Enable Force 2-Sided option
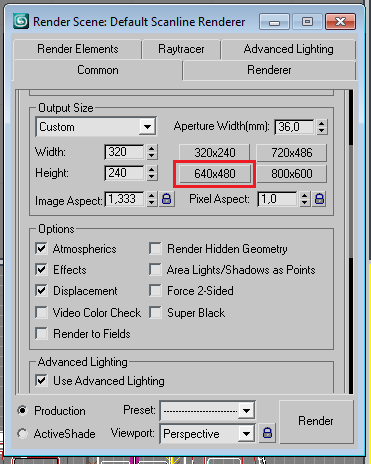The height and width of the screenshot is (464, 371). point(155,290)
